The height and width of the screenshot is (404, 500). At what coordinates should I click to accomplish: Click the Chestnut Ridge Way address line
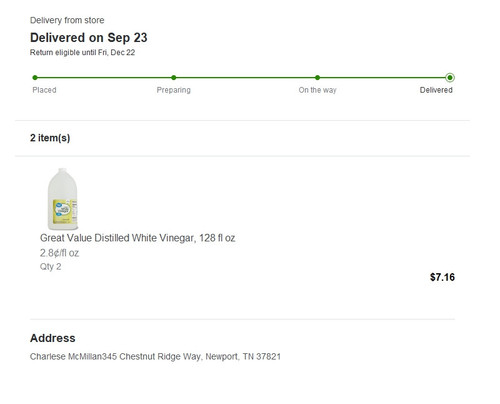pyautogui.click(x=155, y=357)
